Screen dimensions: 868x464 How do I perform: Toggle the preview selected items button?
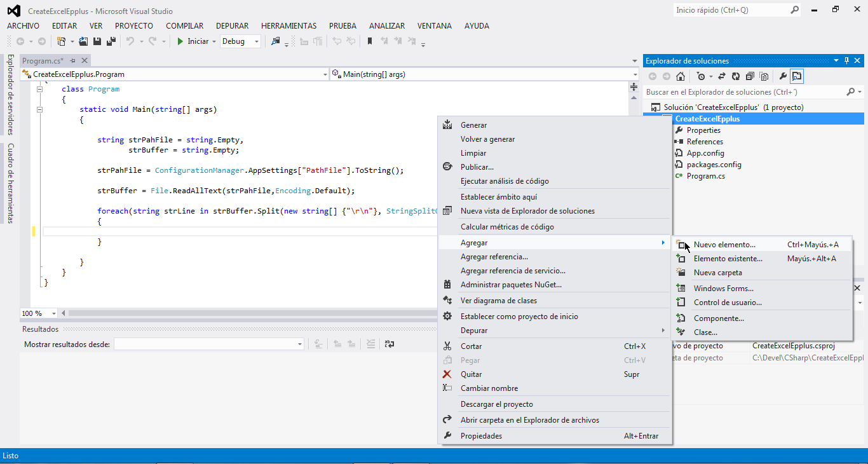(x=797, y=76)
